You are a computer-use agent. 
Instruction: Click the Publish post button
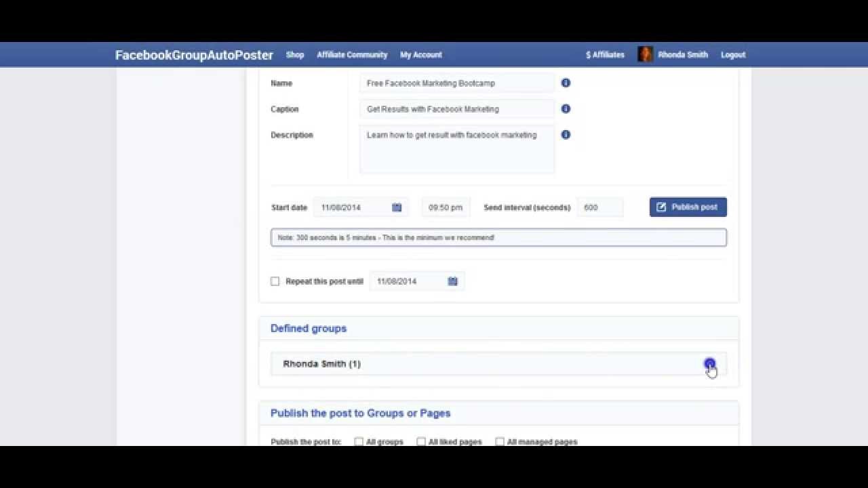point(688,207)
